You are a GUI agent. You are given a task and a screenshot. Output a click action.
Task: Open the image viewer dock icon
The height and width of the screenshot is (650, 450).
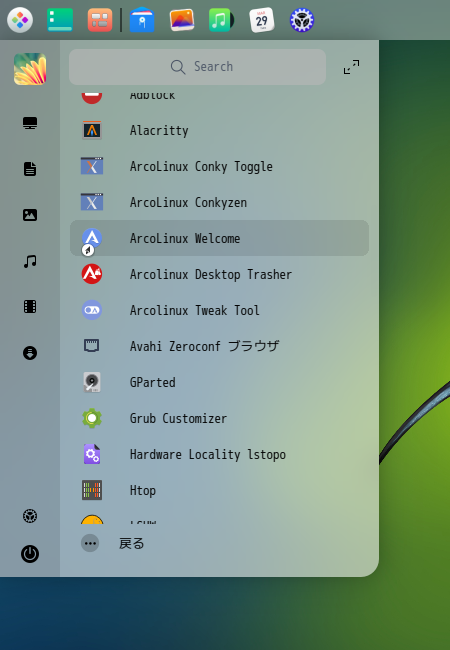point(181,20)
